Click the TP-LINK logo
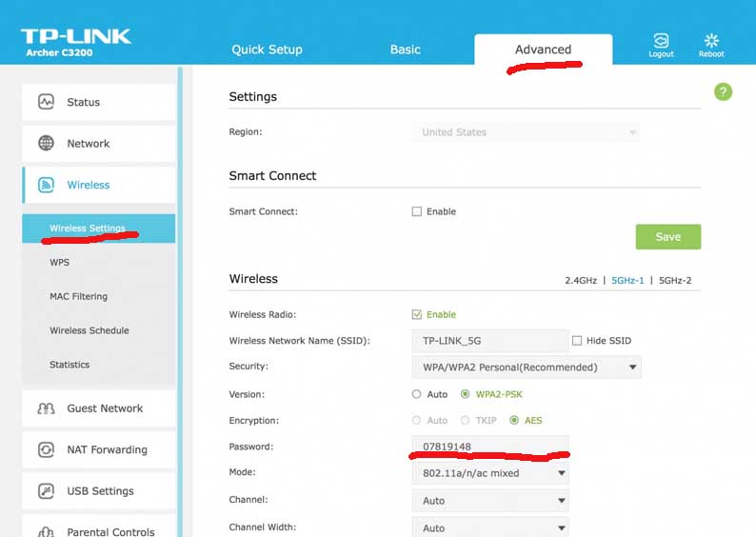 76,36
